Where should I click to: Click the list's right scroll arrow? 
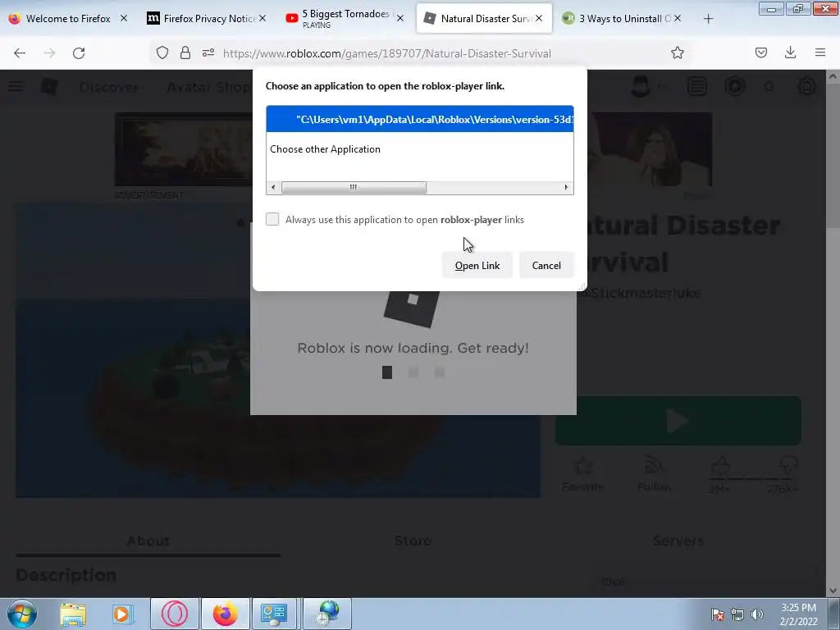point(566,187)
